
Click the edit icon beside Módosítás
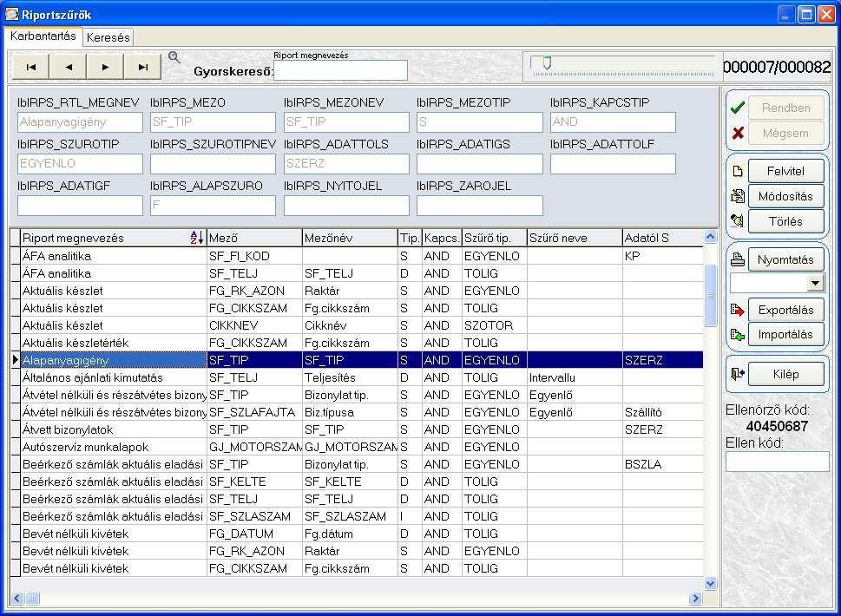(738, 196)
